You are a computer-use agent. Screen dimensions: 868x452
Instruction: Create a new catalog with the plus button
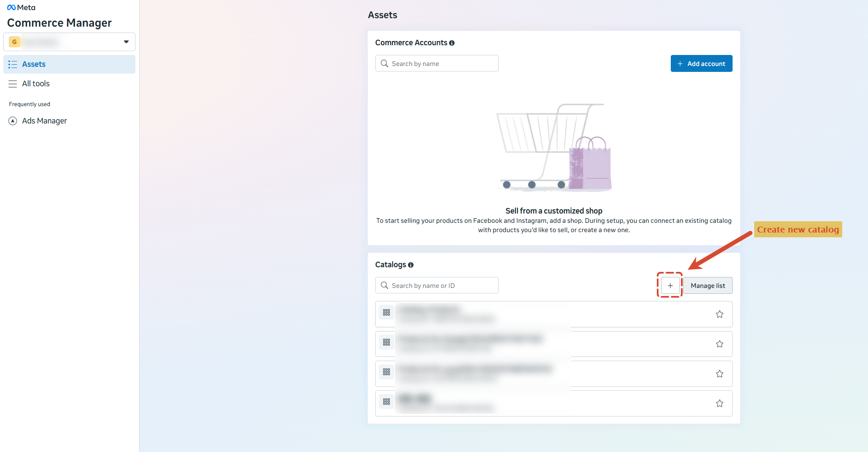pyautogui.click(x=670, y=285)
